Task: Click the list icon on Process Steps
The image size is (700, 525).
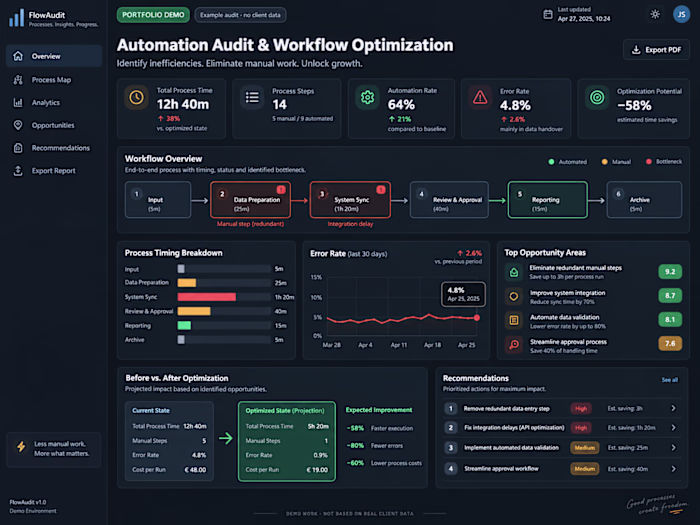Action: pos(252,97)
